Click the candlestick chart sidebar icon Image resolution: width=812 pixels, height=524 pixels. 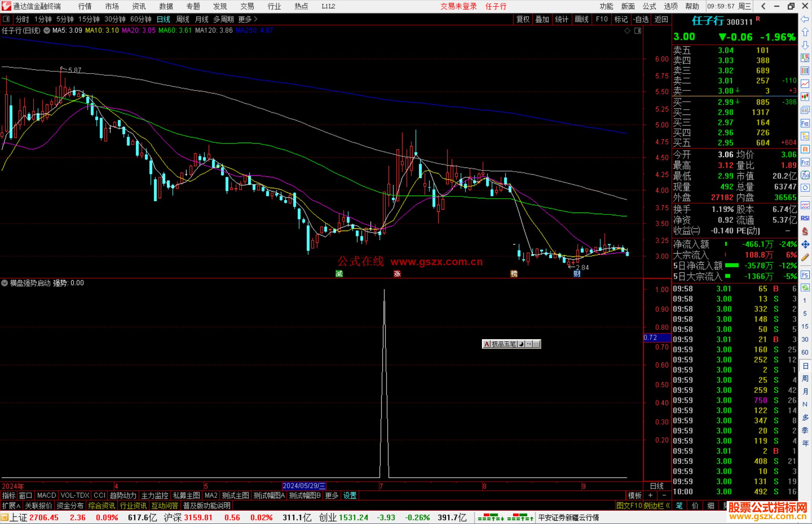coord(805,97)
